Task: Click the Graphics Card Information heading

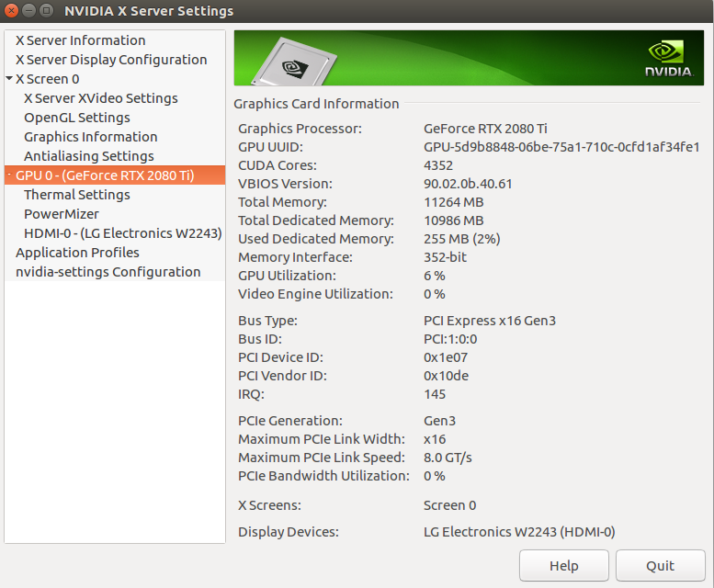Action: point(316,104)
